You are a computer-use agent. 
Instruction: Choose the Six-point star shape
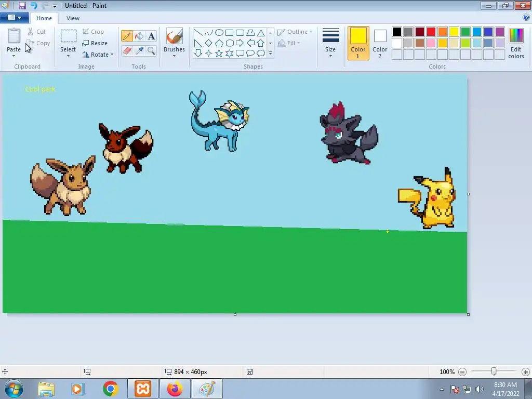(x=229, y=54)
